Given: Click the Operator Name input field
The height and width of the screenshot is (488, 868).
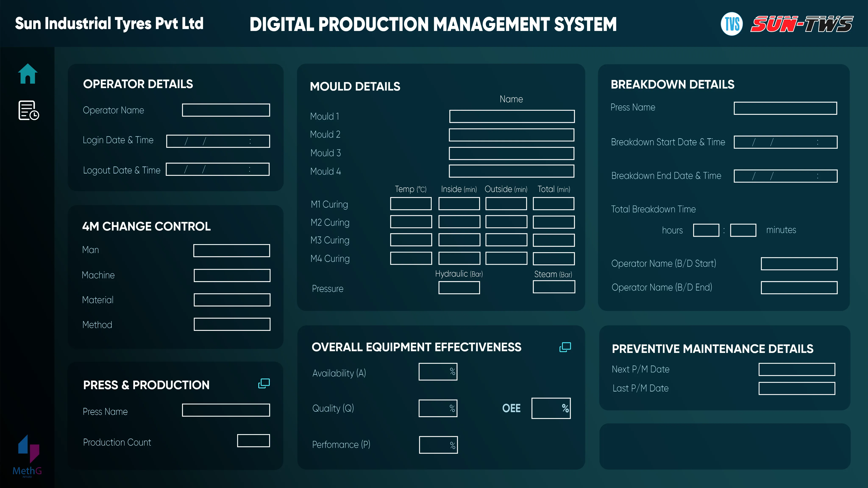Looking at the screenshot, I should (x=226, y=110).
